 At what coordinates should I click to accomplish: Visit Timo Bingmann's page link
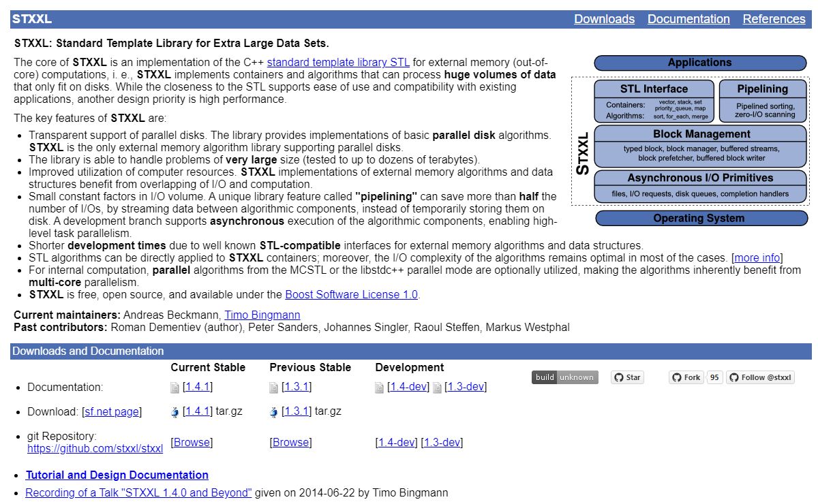[262, 315]
